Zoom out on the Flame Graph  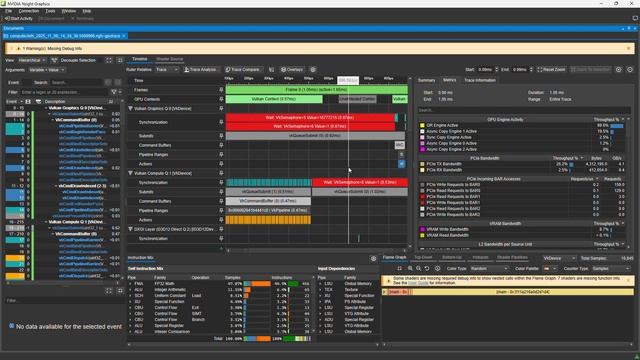[x=418, y=269]
